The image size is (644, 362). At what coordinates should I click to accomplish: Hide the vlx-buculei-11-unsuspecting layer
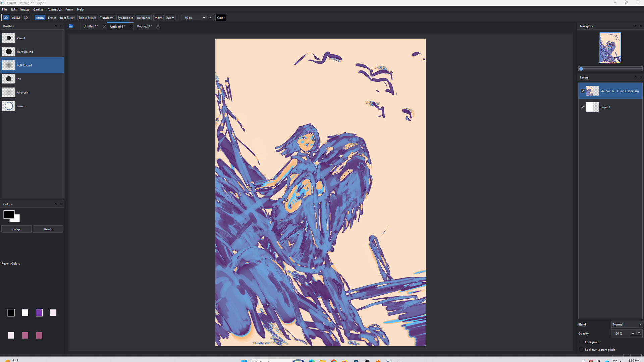point(583,91)
